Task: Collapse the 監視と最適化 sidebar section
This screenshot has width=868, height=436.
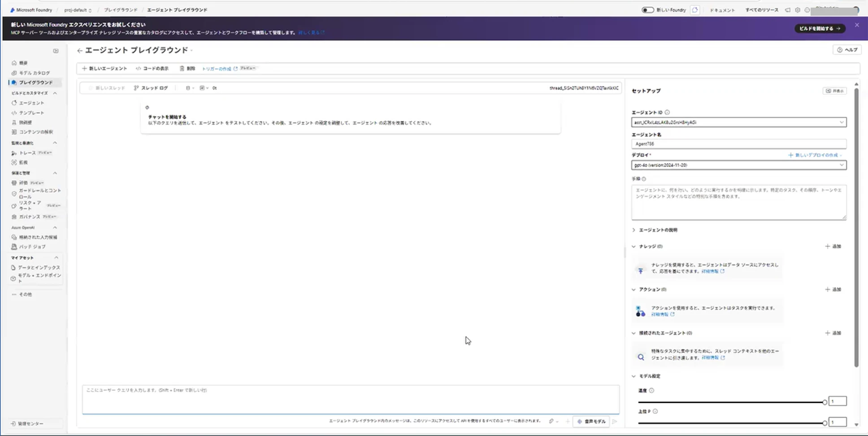Action: coord(55,143)
